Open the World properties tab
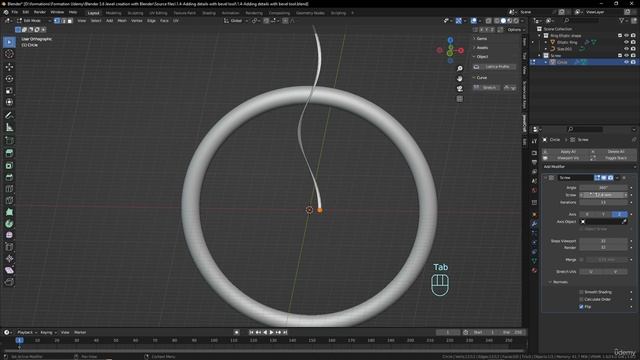The image size is (640, 360). coord(534,190)
